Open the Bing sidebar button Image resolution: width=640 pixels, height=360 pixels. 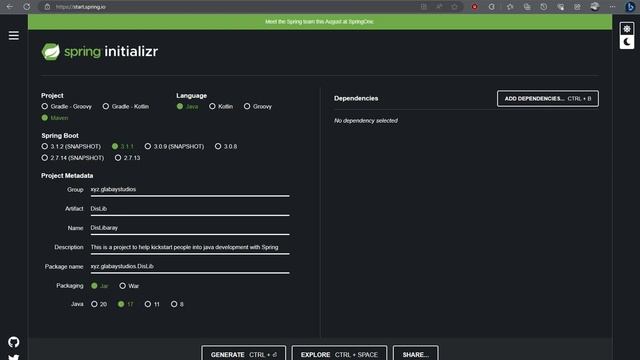(630, 7)
